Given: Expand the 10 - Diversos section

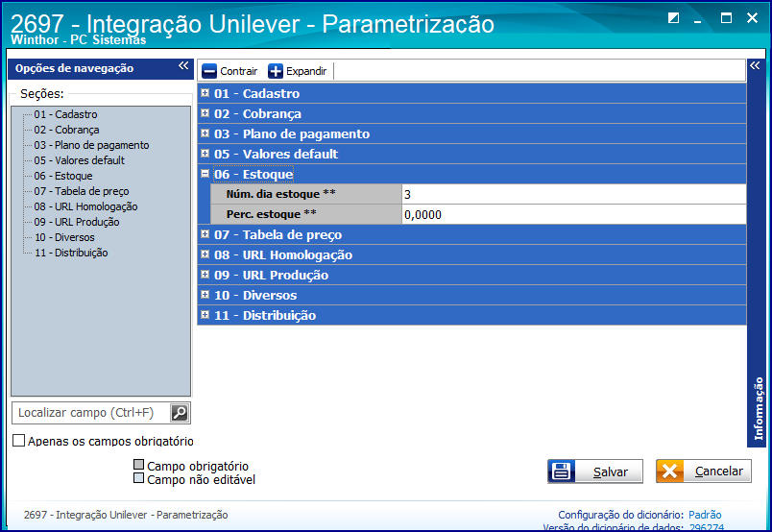Looking at the screenshot, I should tap(205, 295).
